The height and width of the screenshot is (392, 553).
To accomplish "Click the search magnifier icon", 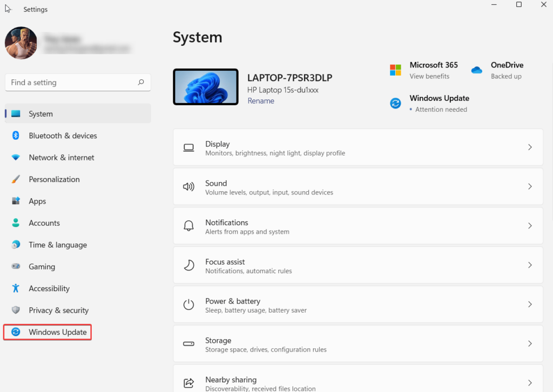I will pyautogui.click(x=141, y=82).
